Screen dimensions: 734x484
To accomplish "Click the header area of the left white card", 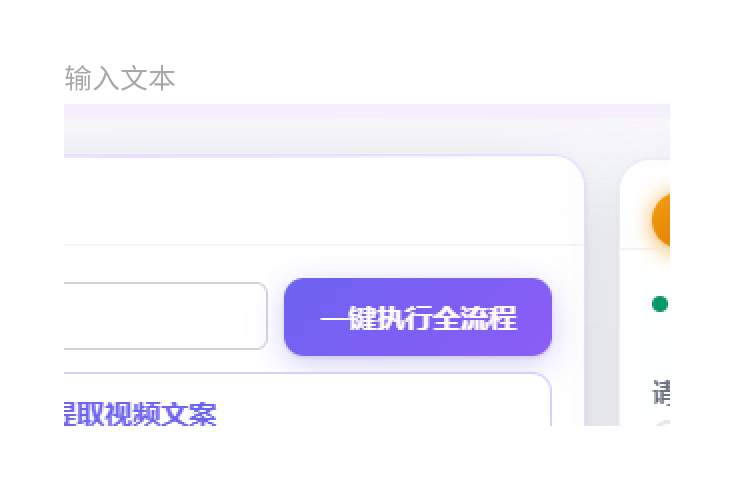I will coord(320,202).
